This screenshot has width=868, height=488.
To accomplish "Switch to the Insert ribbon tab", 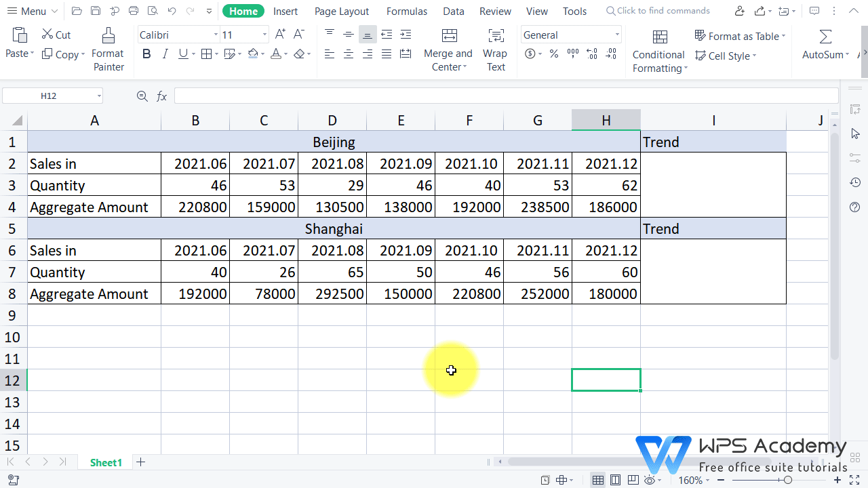I will (x=285, y=11).
